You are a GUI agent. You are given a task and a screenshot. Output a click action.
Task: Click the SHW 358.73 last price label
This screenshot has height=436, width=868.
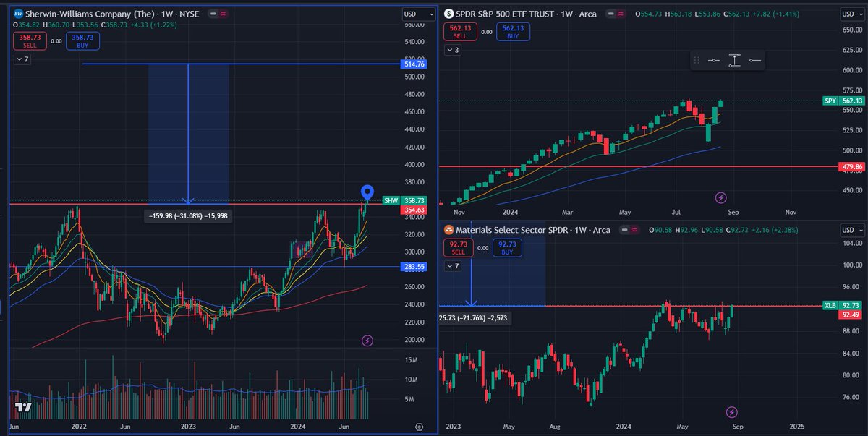(413, 200)
